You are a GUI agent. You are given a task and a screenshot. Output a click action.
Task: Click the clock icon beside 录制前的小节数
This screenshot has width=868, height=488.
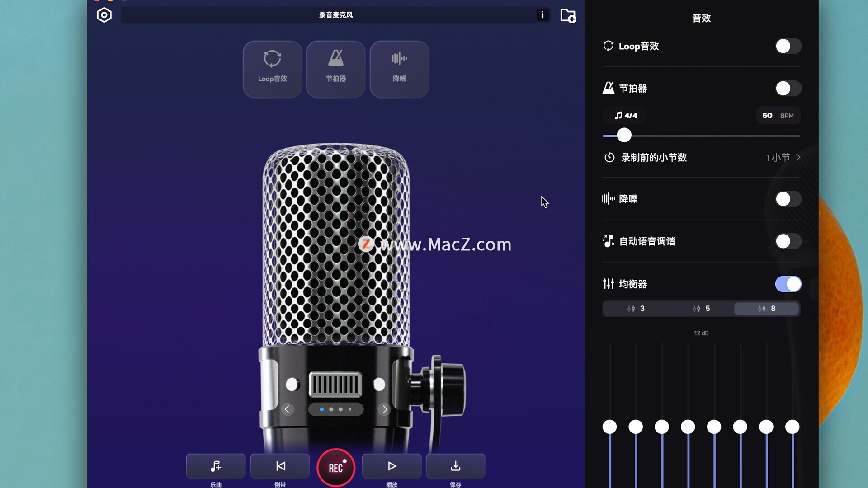pyautogui.click(x=609, y=158)
